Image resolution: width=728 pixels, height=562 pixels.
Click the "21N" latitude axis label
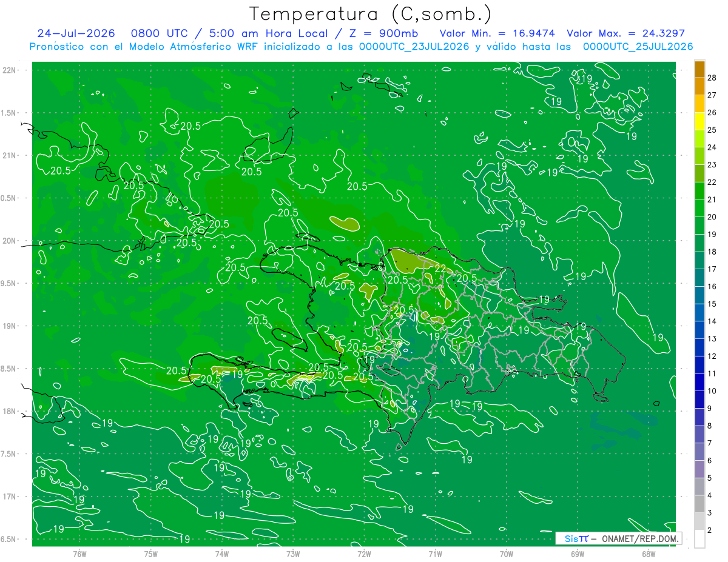click(10, 156)
